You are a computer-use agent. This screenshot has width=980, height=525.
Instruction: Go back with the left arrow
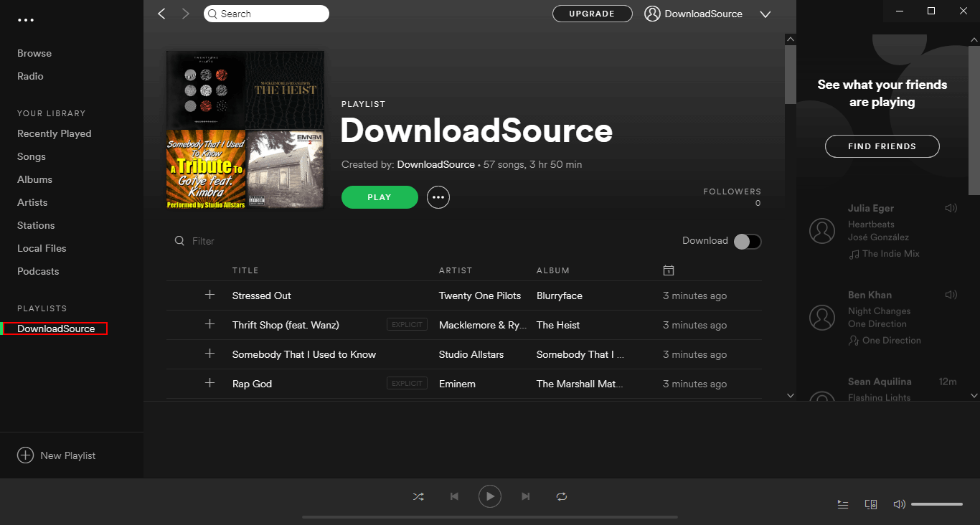(161, 14)
